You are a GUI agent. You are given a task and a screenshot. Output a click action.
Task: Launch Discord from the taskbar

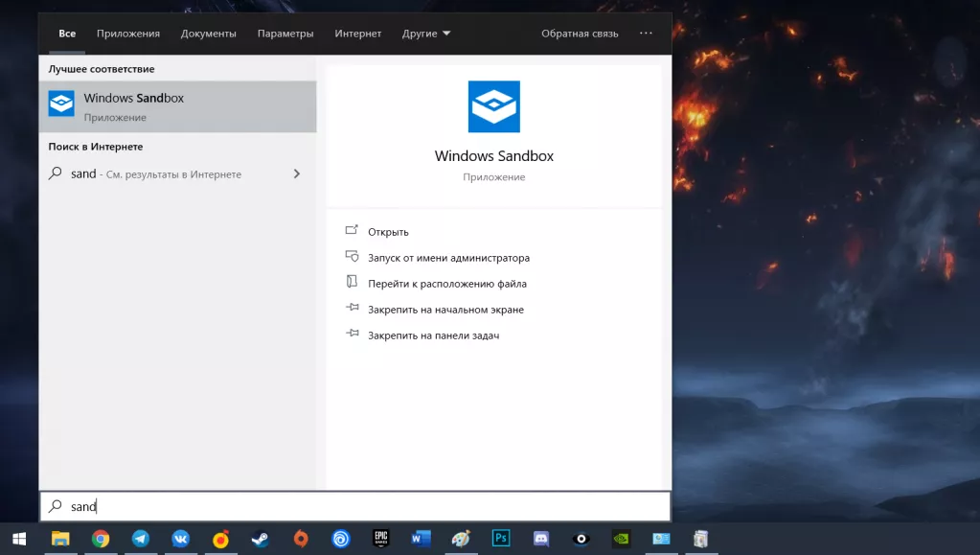[x=541, y=539]
